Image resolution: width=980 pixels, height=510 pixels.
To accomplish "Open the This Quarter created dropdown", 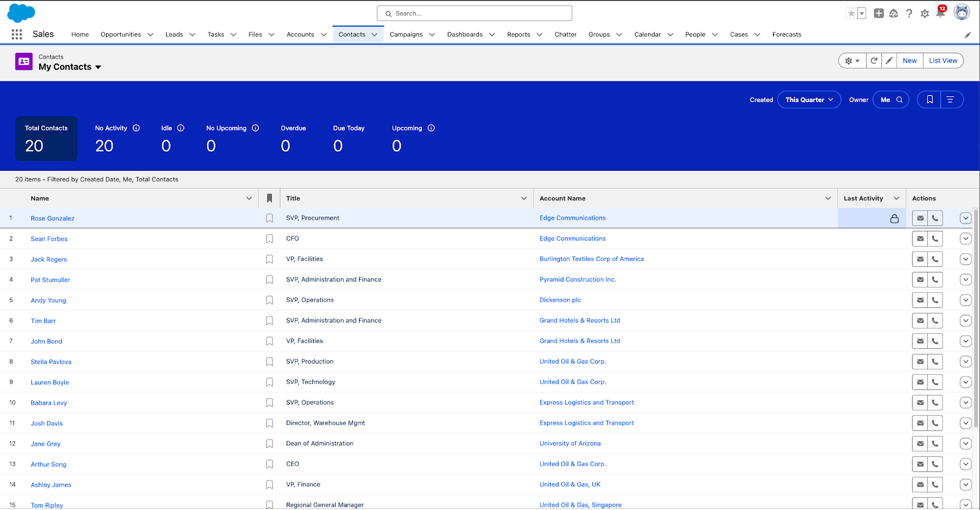I will click(809, 100).
